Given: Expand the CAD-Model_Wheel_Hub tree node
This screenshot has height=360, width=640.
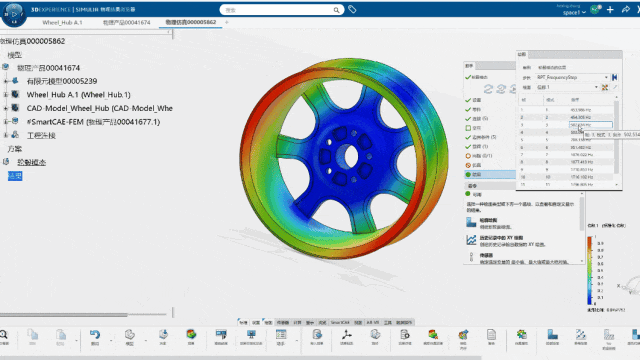Looking at the screenshot, I should point(6,108).
